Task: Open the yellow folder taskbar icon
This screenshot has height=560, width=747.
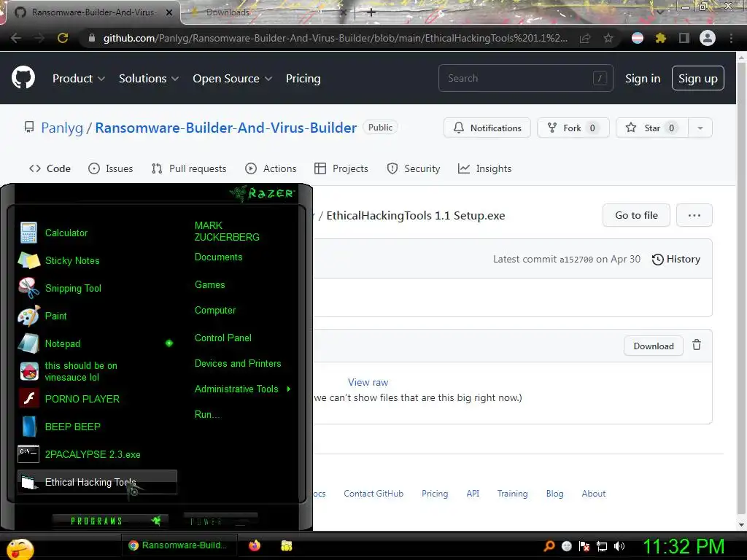Action: (x=286, y=545)
